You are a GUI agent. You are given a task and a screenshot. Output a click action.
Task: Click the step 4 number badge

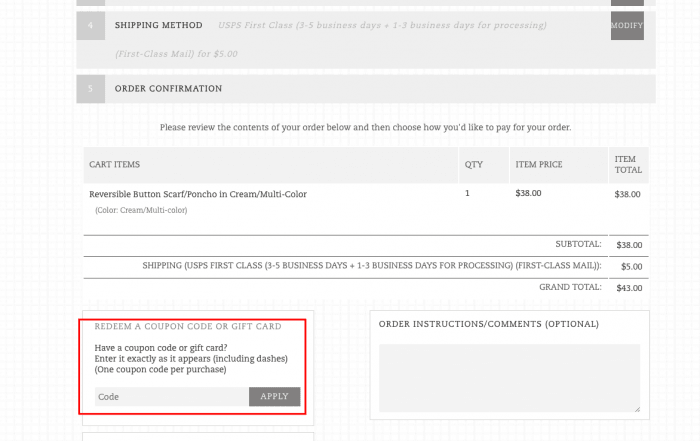pyautogui.click(x=89, y=25)
